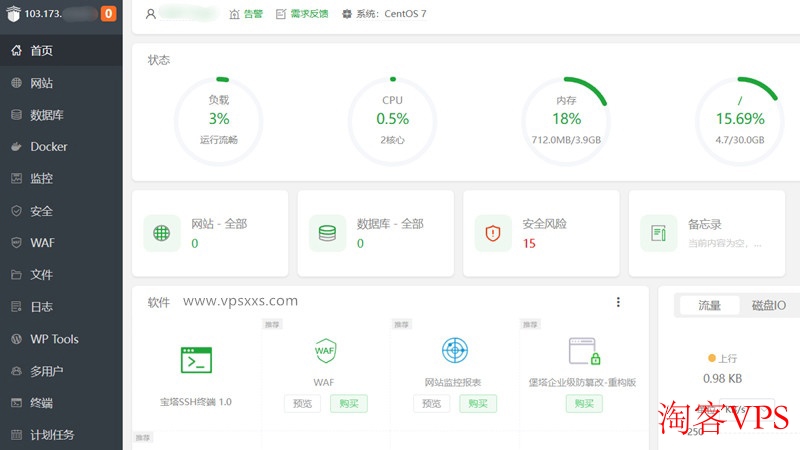Click the shield icon beside 安全

pos(16,211)
